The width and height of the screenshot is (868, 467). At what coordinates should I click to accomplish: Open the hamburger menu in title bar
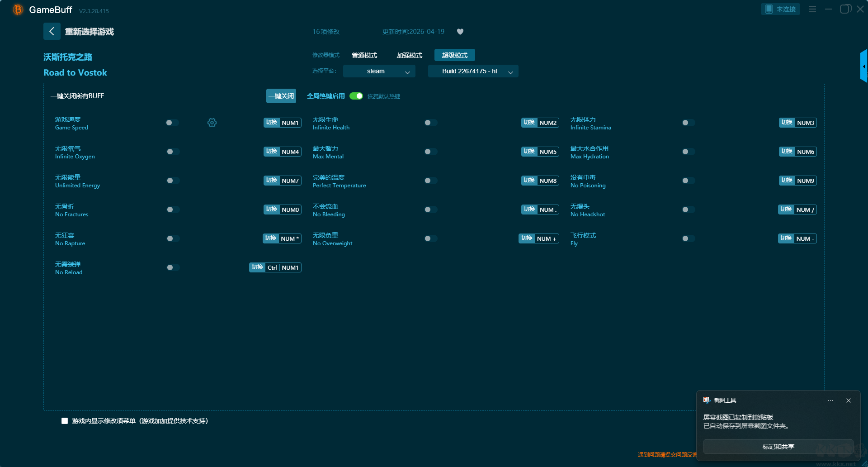812,9
